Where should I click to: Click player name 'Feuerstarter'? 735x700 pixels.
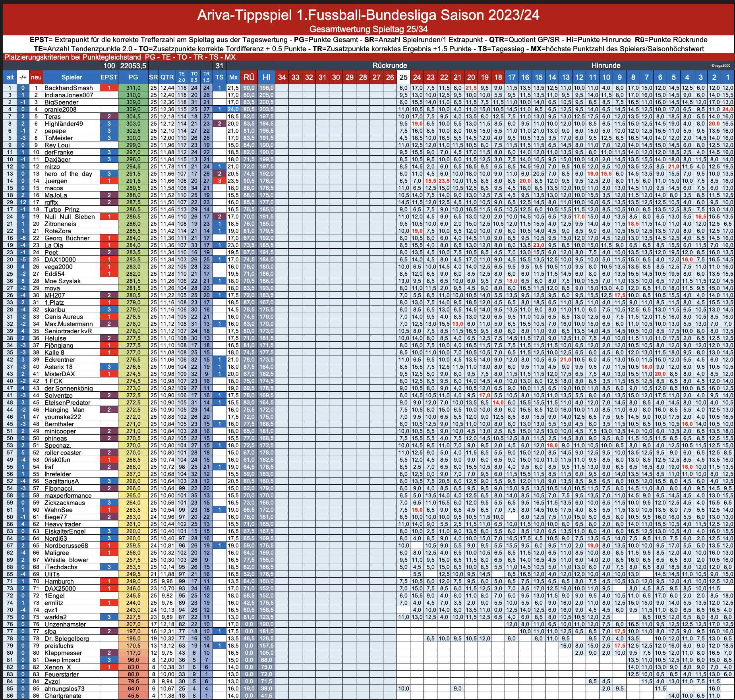click(62, 674)
